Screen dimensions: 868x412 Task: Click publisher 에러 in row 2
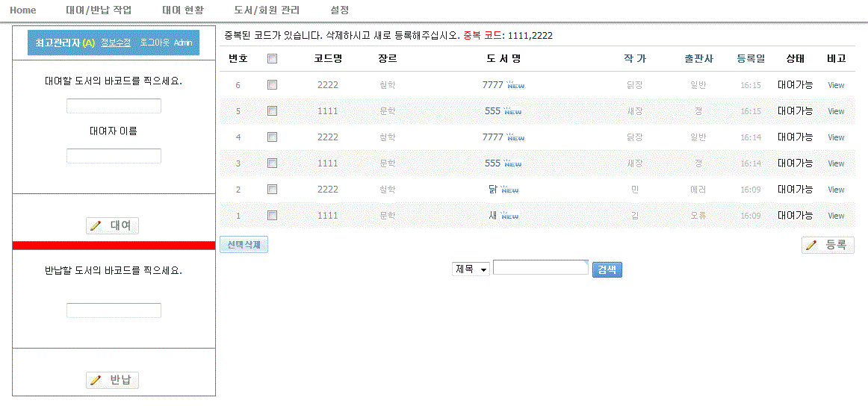click(698, 190)
